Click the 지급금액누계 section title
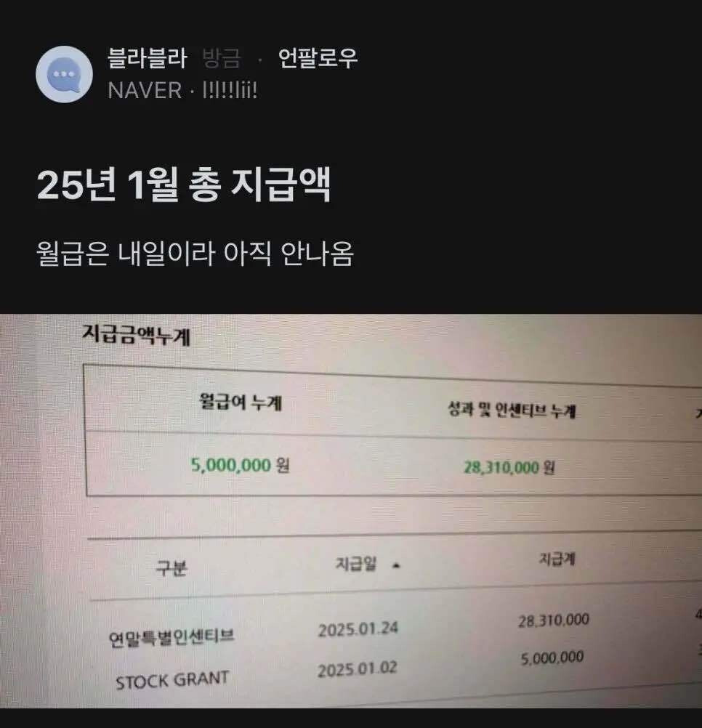702x728 pixels. coord(136,335)
